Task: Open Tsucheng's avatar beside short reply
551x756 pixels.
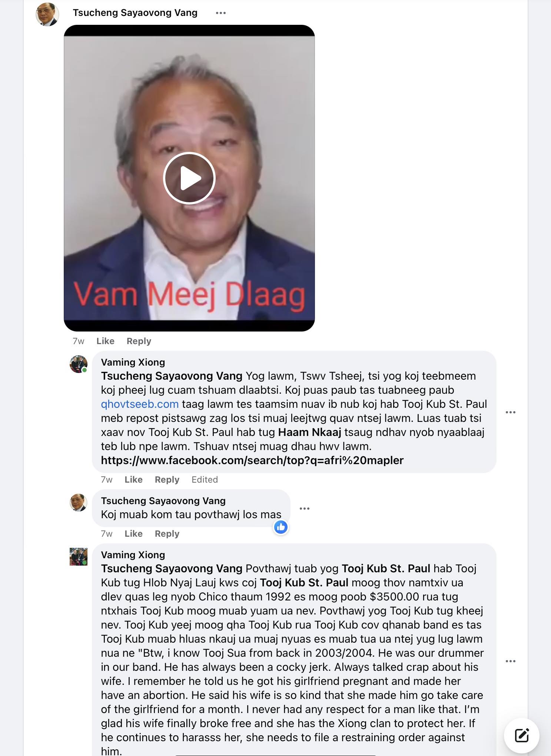Action: tap(79, 503)
